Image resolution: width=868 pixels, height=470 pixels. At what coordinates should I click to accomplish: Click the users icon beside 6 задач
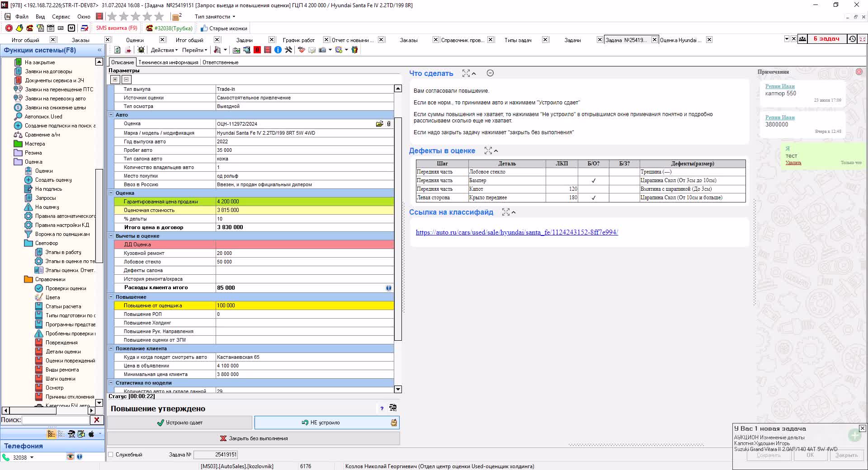(802, 39)
